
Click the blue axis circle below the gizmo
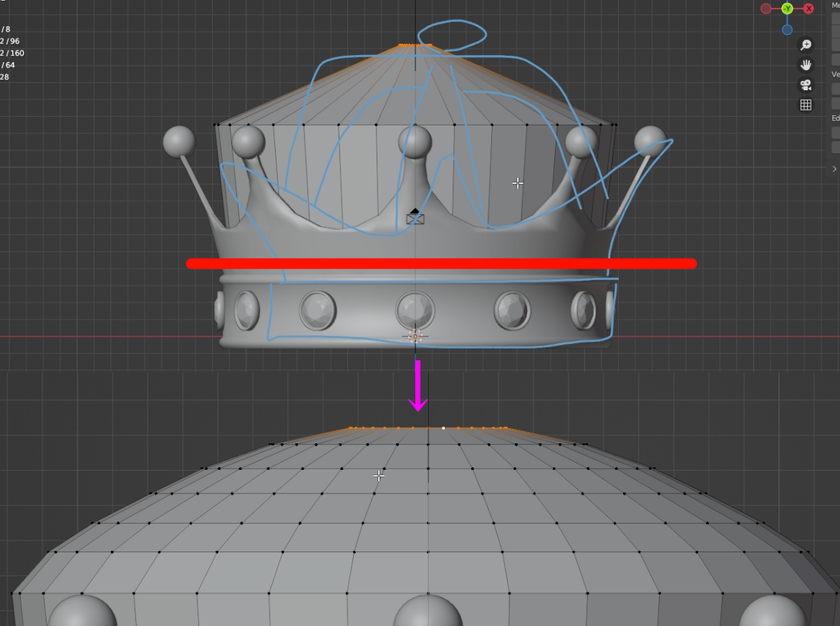(787, 30)
